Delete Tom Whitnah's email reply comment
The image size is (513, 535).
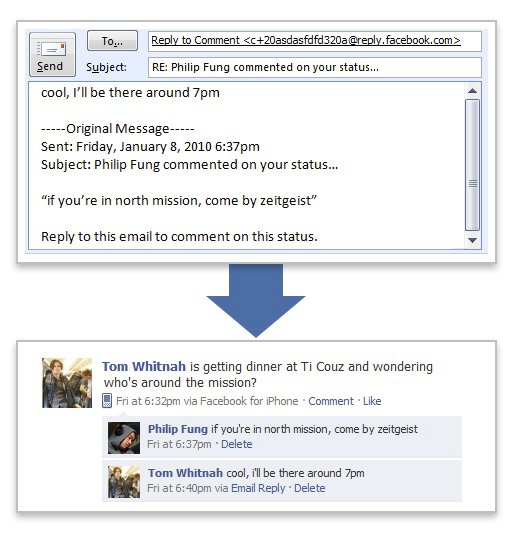(x=310, y=488)
